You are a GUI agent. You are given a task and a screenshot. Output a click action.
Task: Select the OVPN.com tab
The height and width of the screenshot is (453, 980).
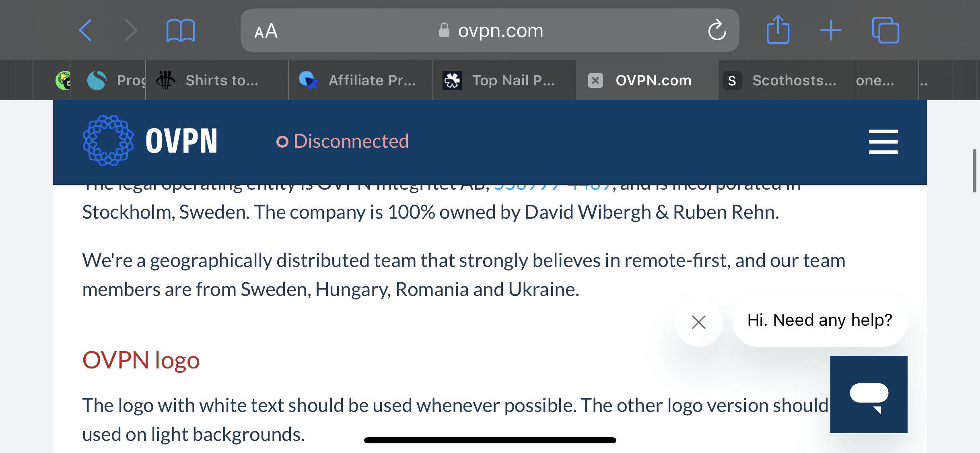click(x=647, y=81)
